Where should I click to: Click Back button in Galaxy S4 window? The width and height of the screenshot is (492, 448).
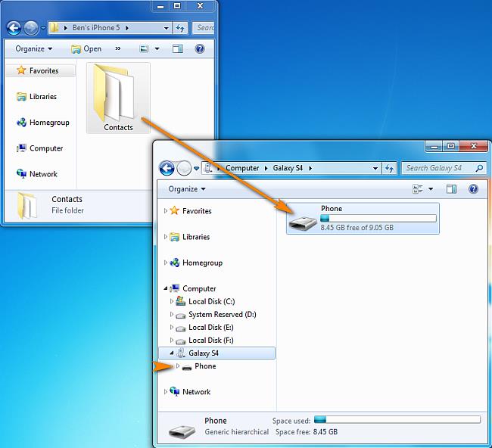click(167, 168)
